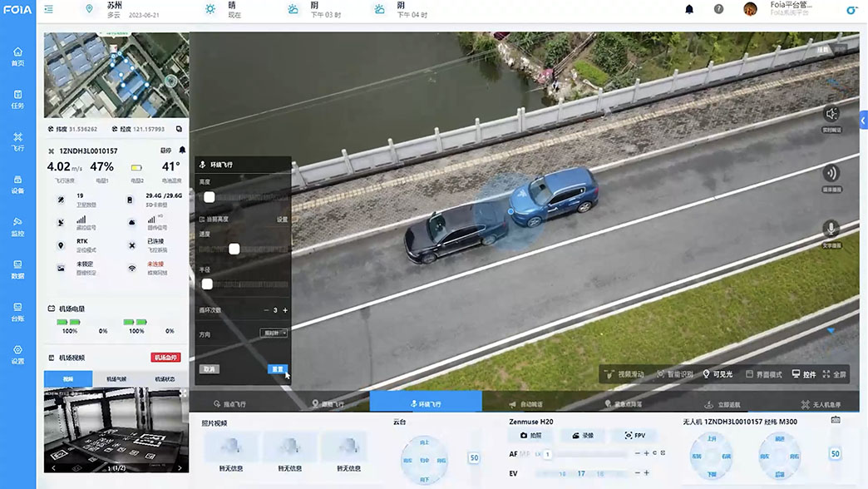
Task: Click the notification bell in top bar
Action: pyautogui.click(x=688, y=10)
